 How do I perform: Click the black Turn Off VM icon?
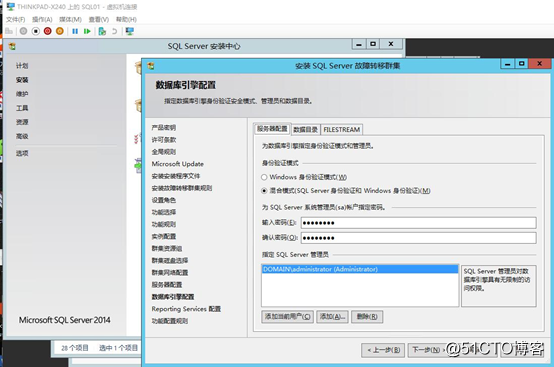click(x=36, y=31)
